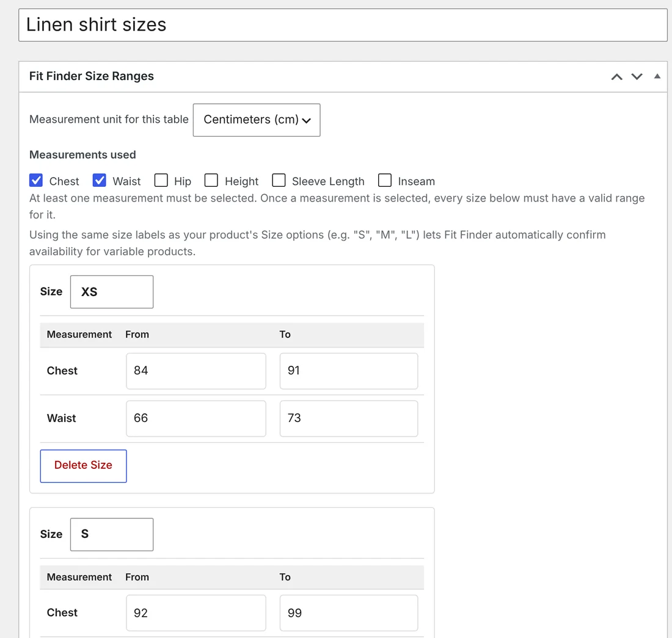Click the Sleeve Length label text
The image size is (672, 638).
coord(328,181)
